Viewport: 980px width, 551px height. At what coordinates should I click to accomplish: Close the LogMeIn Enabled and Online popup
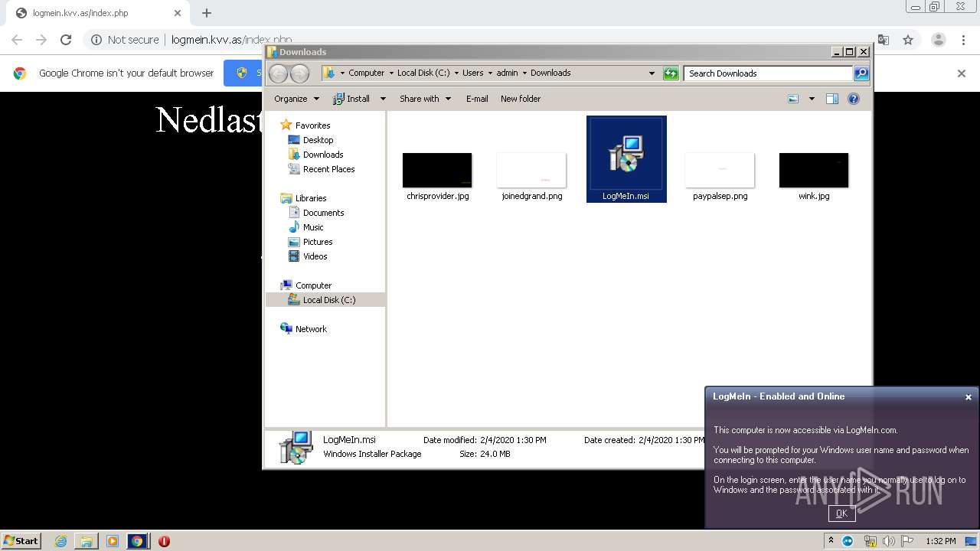[968, 397]
